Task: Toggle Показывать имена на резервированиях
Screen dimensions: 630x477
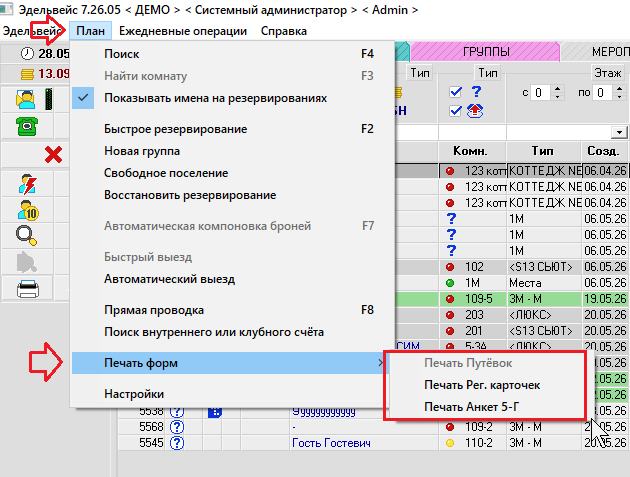Action: point(232,98)
